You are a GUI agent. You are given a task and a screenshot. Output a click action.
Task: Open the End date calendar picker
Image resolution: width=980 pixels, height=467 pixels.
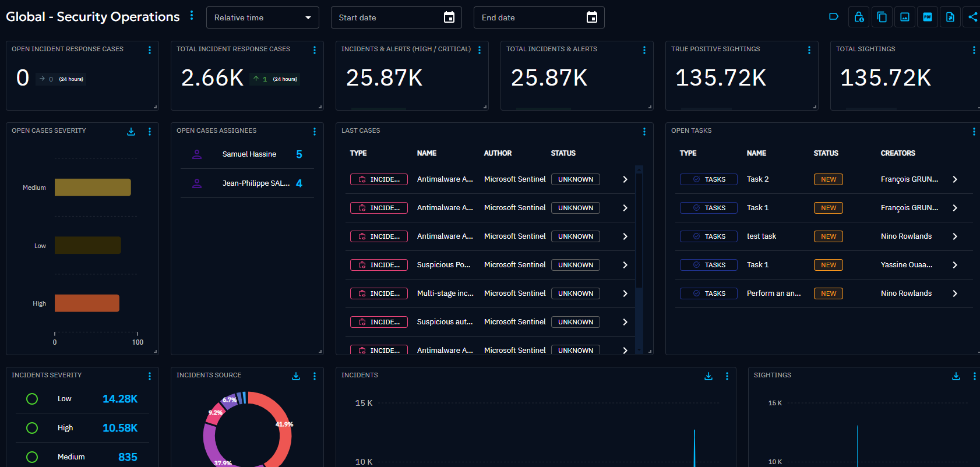pos(592,17)
